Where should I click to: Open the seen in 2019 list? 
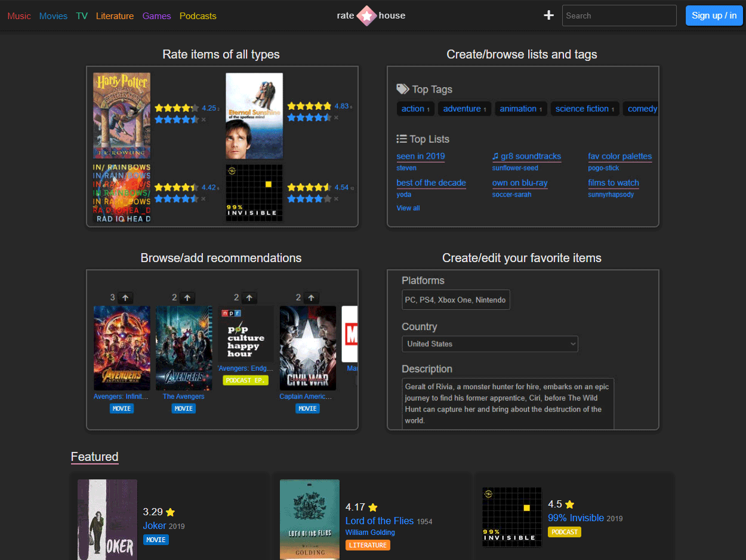[421, 156]
